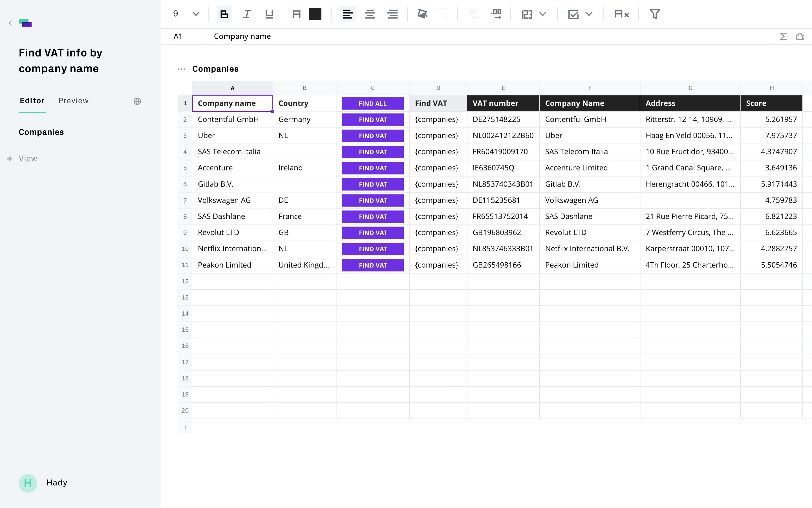Select the Company name header cell
This screenshot has height=508, width=812.
click(x=232, y=103)
